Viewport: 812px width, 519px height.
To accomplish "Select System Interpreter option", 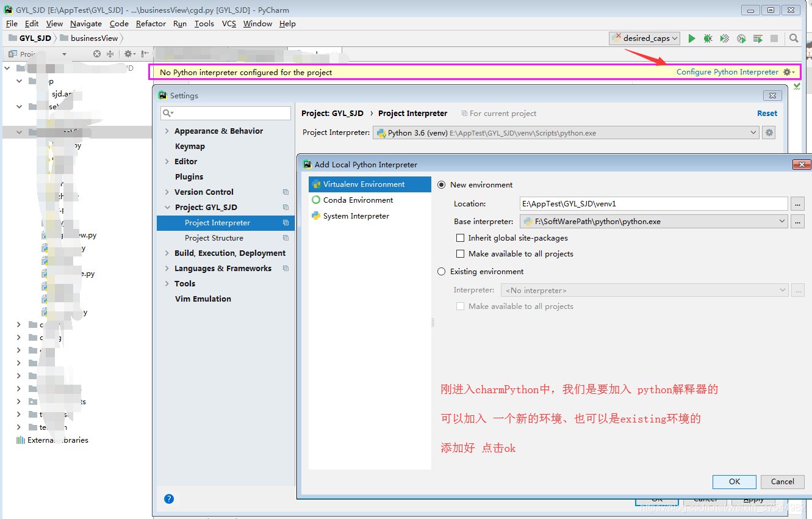I will 370,216.
